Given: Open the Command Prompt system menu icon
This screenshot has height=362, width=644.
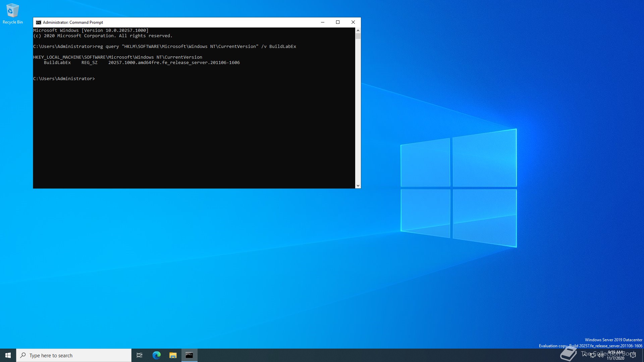Looking at the screenshot, I should [39, 22].
